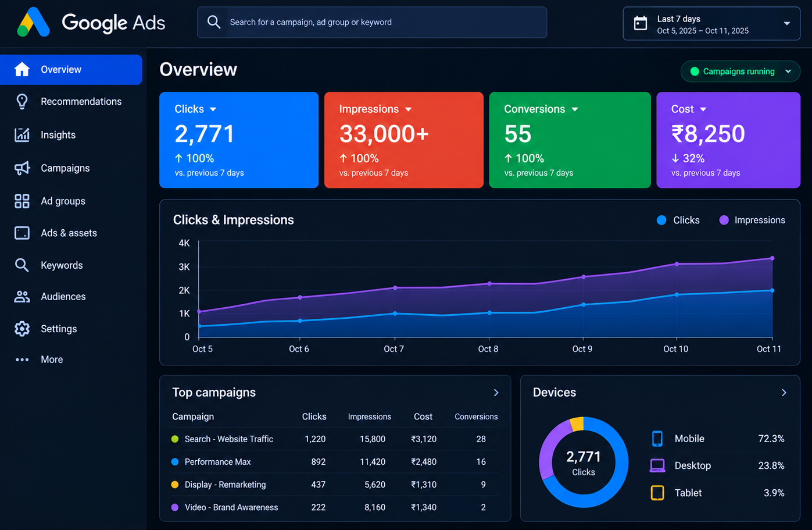
Task: Open Audiences in the sidebar menu
Action: (x=71, y=297)
